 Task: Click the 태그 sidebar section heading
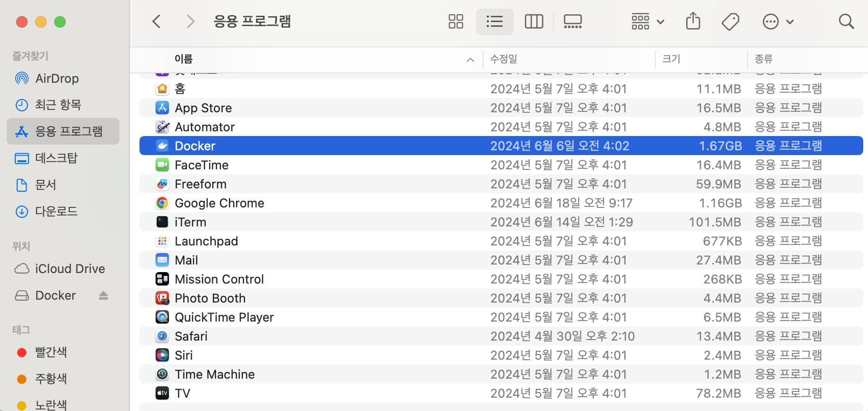pos(21,330)
